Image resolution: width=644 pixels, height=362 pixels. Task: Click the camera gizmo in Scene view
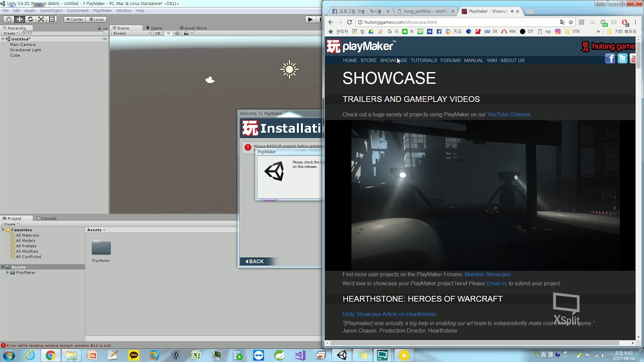pos(210,80)
